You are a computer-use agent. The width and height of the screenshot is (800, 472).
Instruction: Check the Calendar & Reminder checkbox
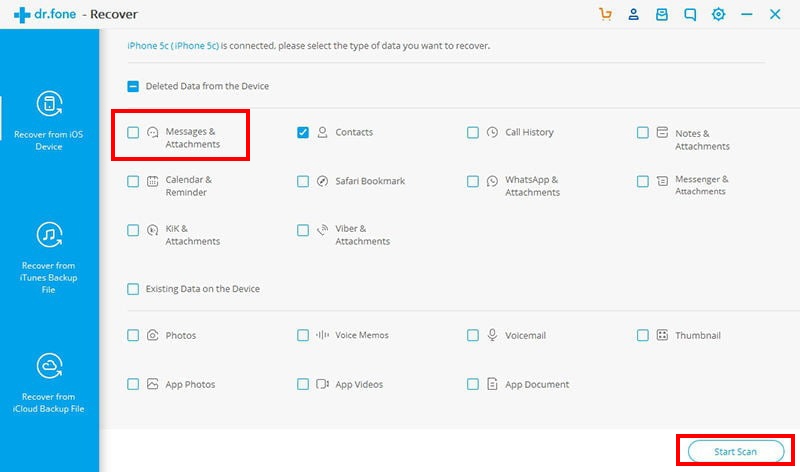tap(133, 181)
